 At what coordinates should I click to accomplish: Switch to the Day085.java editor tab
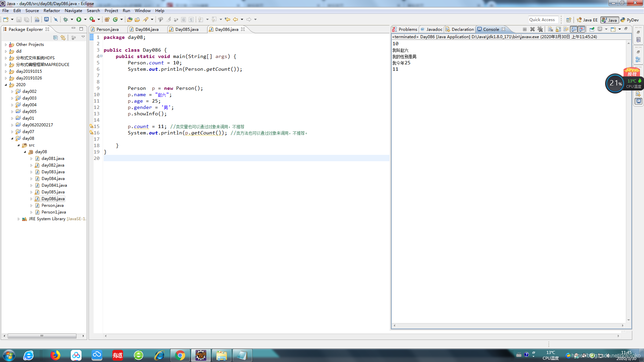186,29
